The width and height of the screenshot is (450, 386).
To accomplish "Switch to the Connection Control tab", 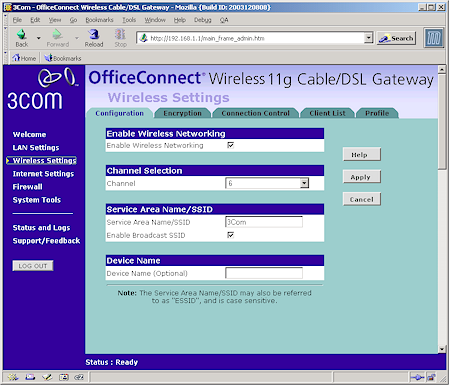I will click(255, 113).
